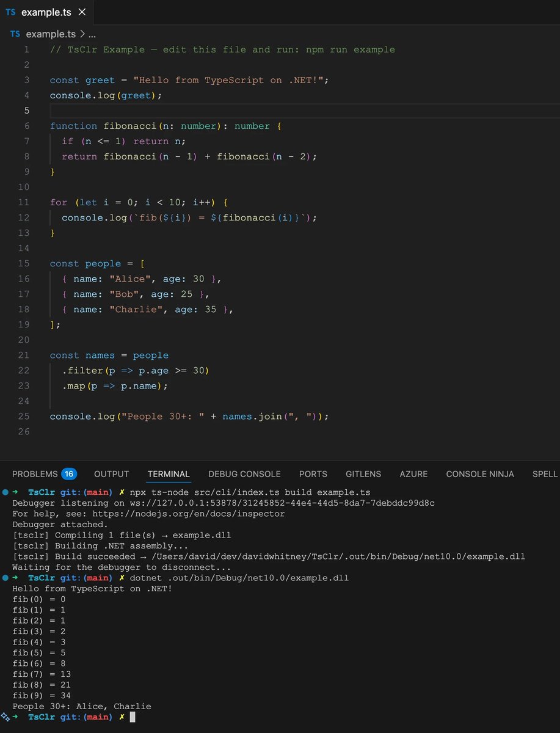
Task: Click the blue command decoration beside dotnet command
Action: (x=5, y=577)
